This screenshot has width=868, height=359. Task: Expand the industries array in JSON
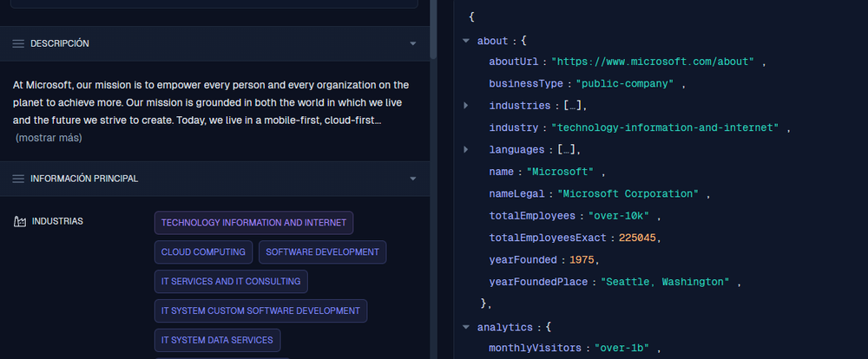click(x=465, y=105)
